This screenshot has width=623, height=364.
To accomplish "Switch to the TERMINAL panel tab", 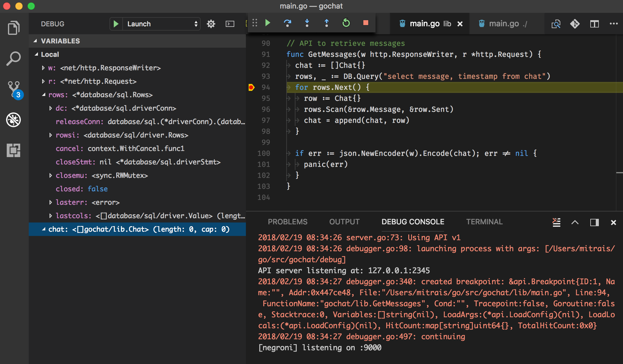I will (x=484, y=222).
